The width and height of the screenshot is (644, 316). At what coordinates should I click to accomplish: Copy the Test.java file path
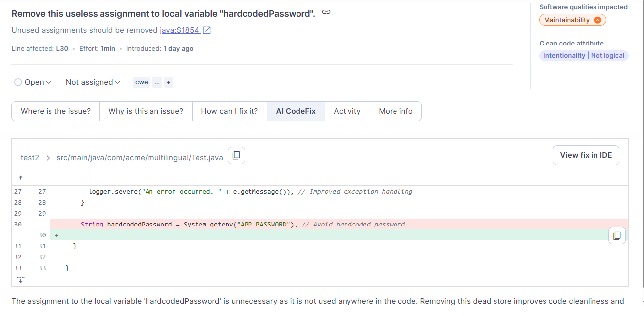coord(236,156)
